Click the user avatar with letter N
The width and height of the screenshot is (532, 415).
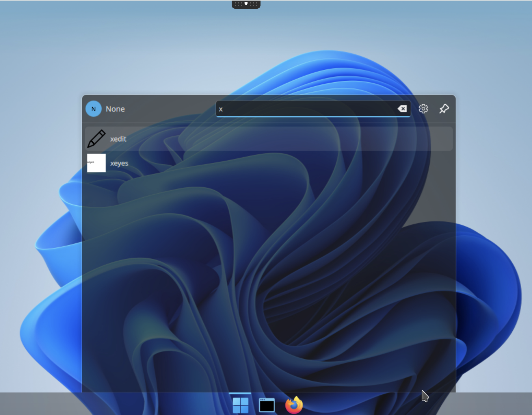(93, 109)
